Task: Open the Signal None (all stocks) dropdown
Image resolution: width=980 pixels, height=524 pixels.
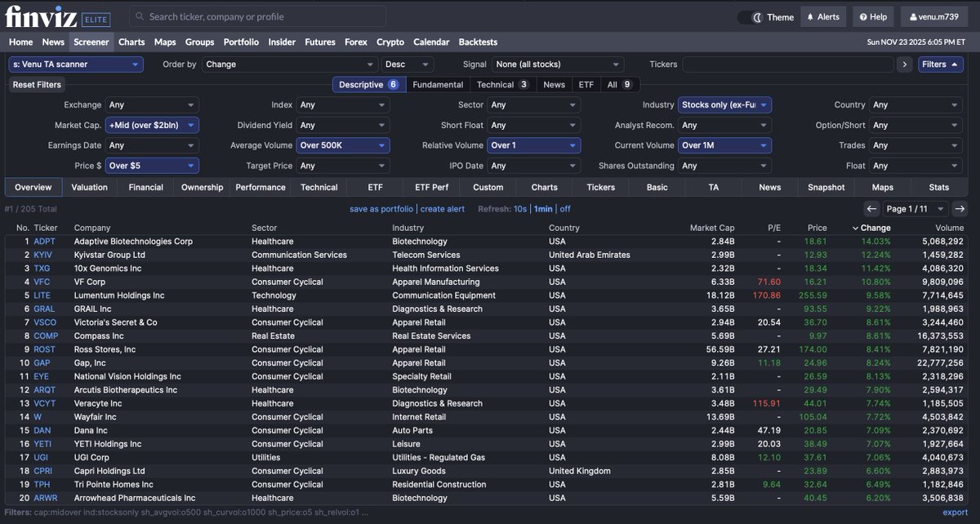Action: [558, 64]
